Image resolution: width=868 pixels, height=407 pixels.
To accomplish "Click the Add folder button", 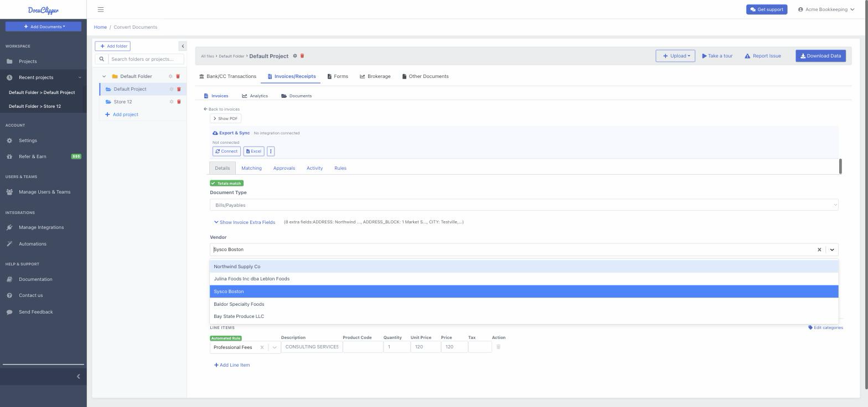I will [112, 46].
